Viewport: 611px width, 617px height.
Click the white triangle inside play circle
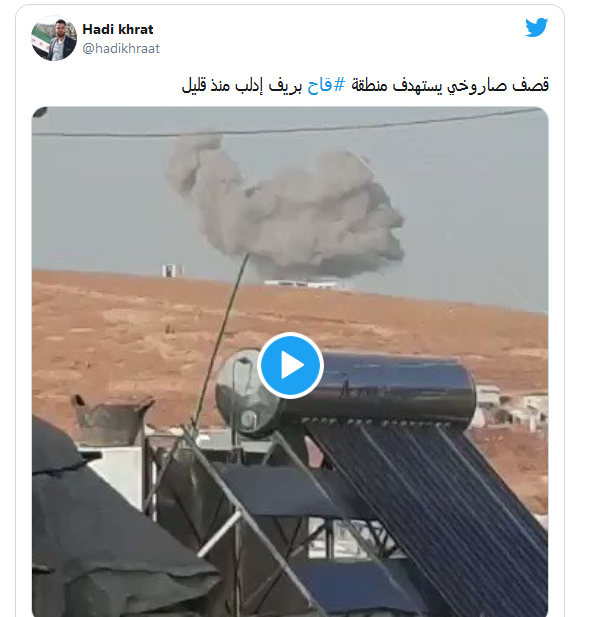click(x=292, y=365)
